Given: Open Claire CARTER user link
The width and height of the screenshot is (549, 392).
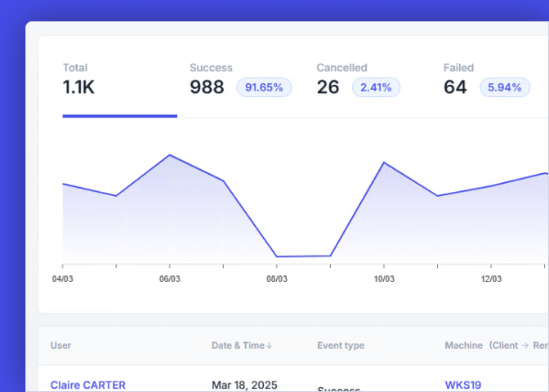Looking at the screenshot, I should pos(88,385).
